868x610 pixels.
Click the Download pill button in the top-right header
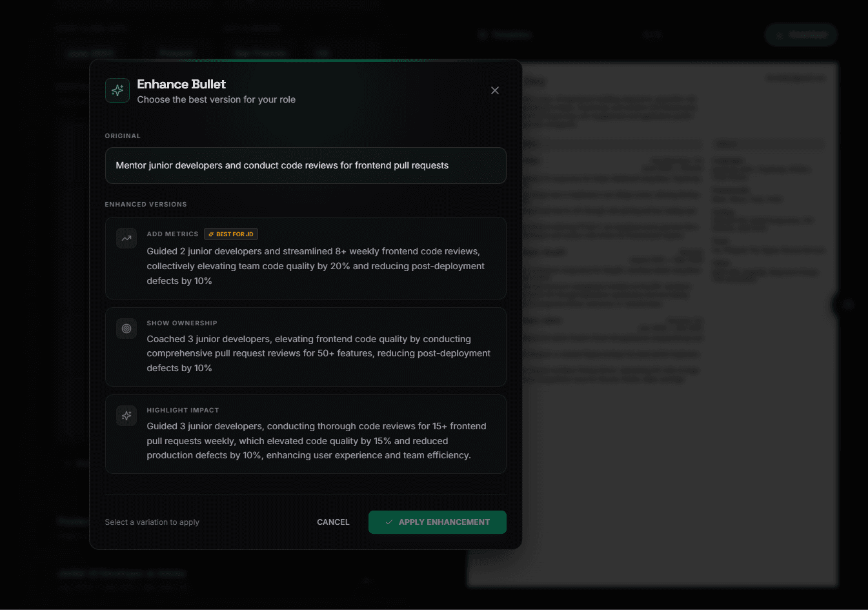[801, 34]
